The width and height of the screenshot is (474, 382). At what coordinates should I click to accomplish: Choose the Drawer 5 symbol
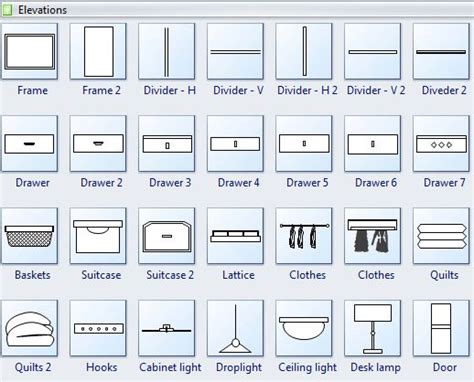[x=304, y=144]
